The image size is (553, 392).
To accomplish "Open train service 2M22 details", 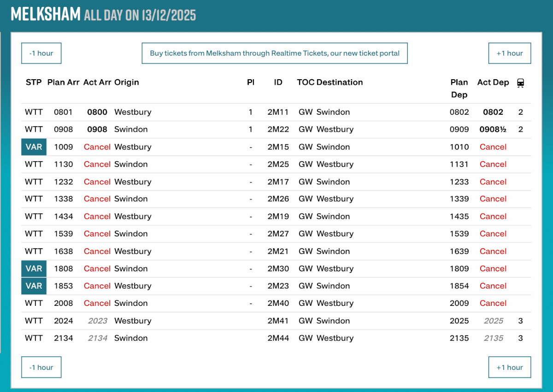I will pos(278,129).
